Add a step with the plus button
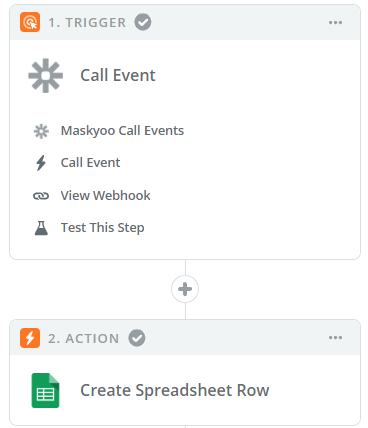The height and width of the screenshot is (428, 368). (185, 289)
